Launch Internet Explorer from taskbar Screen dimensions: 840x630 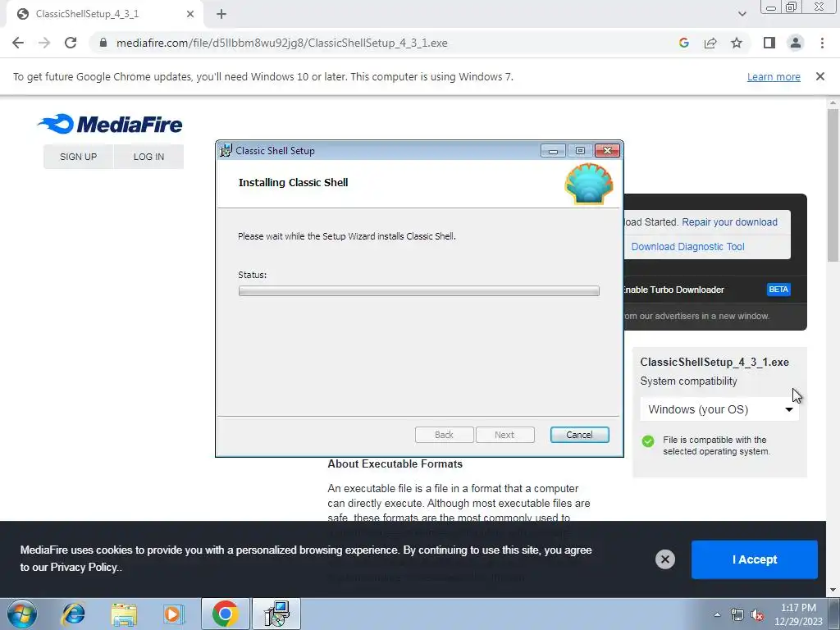[x=73, y=614]
